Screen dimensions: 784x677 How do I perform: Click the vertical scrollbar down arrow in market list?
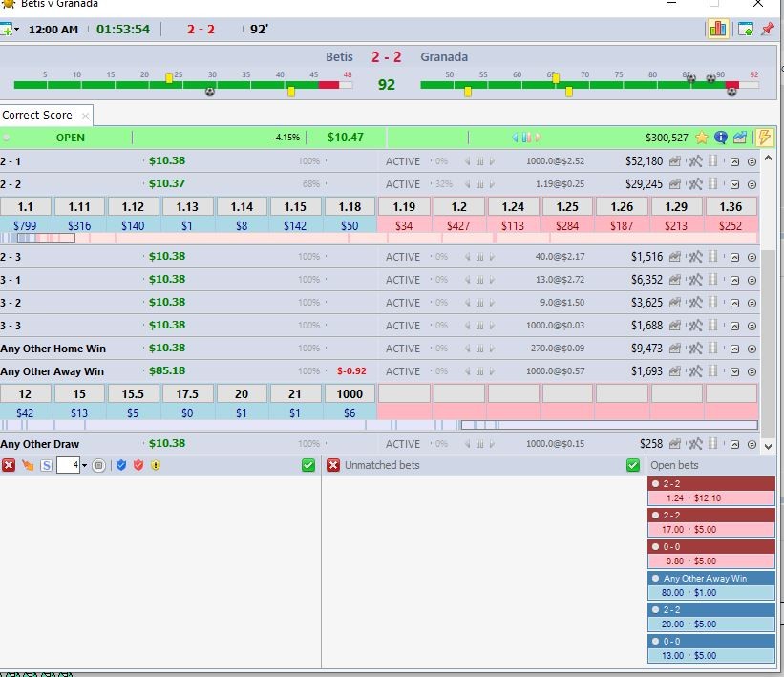[768, 445]
